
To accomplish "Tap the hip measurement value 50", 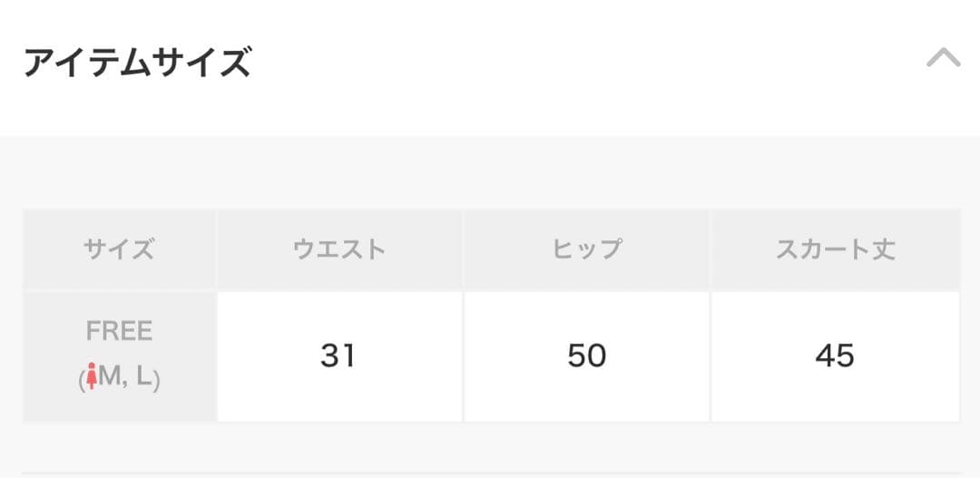I will 587,356.
